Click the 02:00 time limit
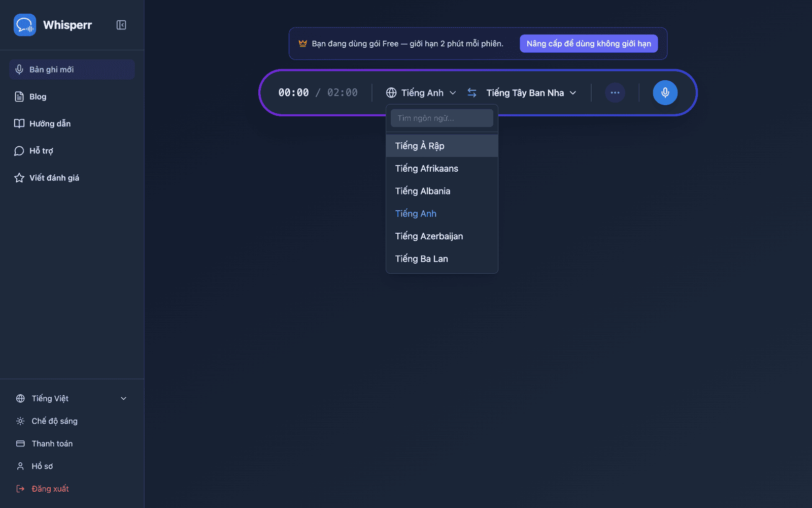Screen dimensions: 812x508 pos(343,93)
